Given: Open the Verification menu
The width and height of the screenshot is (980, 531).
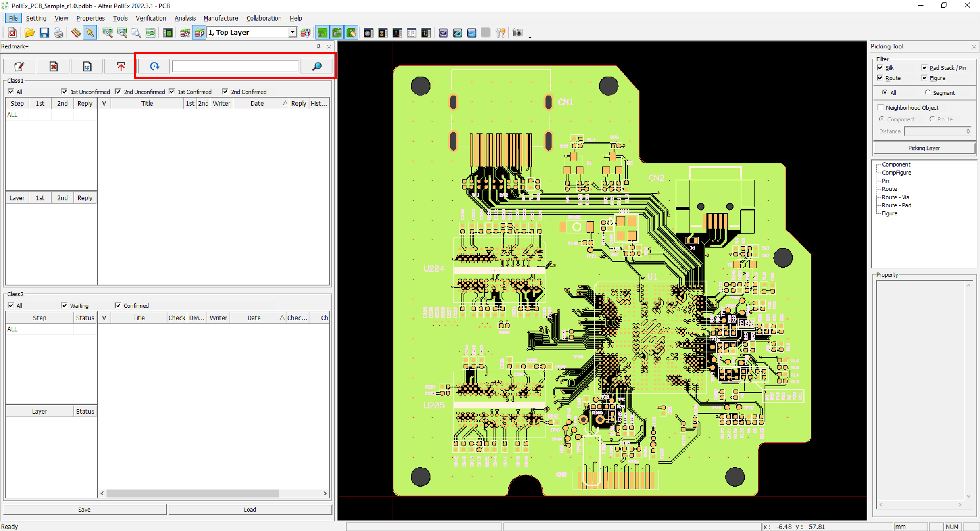Looking at the screenshot, I should point(150,18).
